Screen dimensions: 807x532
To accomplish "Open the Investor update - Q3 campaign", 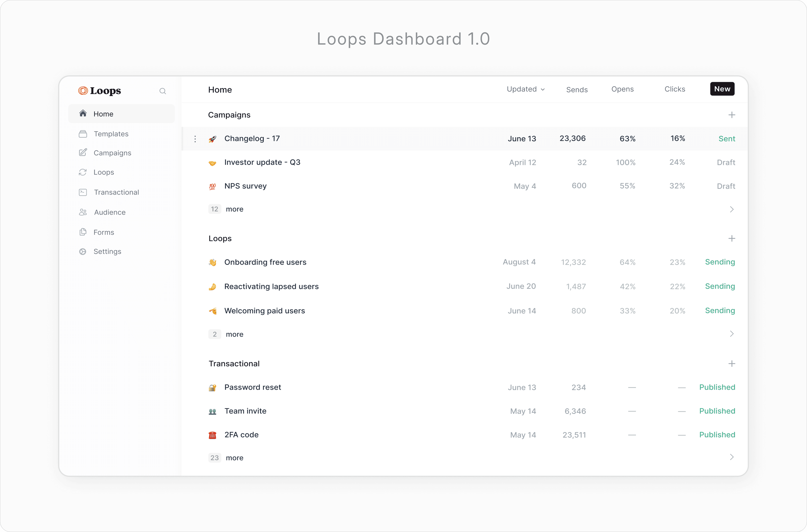I will click(x=262, y=162).
